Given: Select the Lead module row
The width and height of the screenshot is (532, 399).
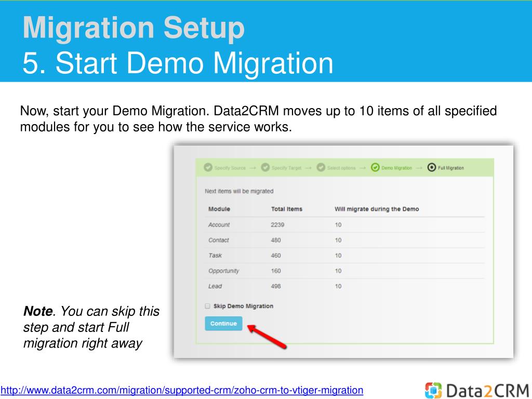Looking at the screenshot, I should tap(345, 286).
